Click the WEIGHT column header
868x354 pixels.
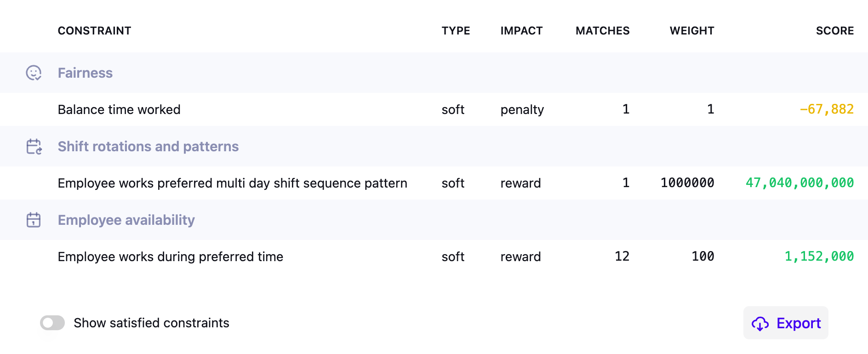692,31
